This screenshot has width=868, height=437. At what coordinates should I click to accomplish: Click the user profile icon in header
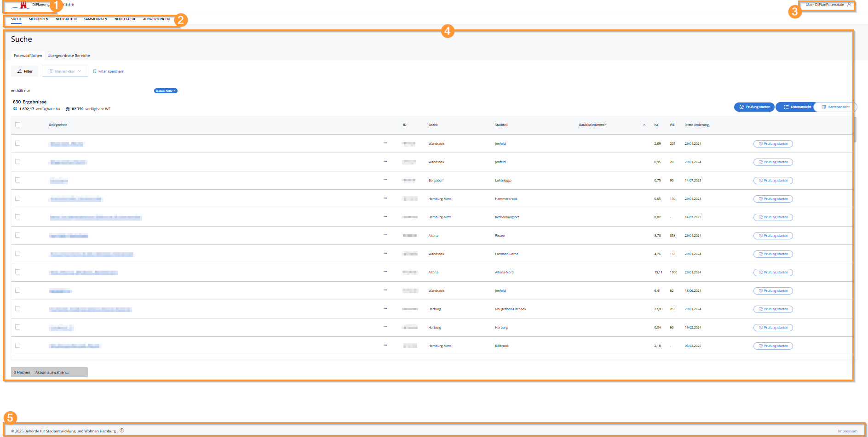(x=849, y=5)
